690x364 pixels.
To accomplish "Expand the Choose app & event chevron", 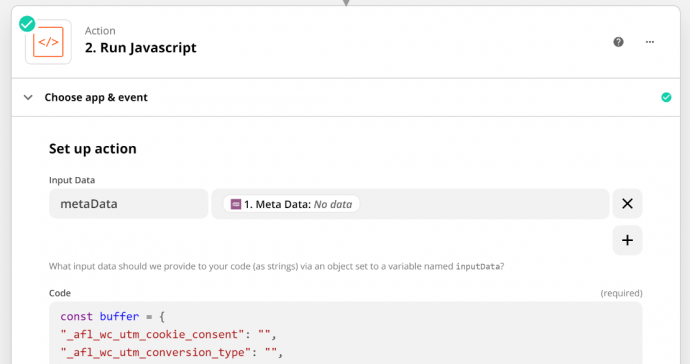I will pos(28,97).
